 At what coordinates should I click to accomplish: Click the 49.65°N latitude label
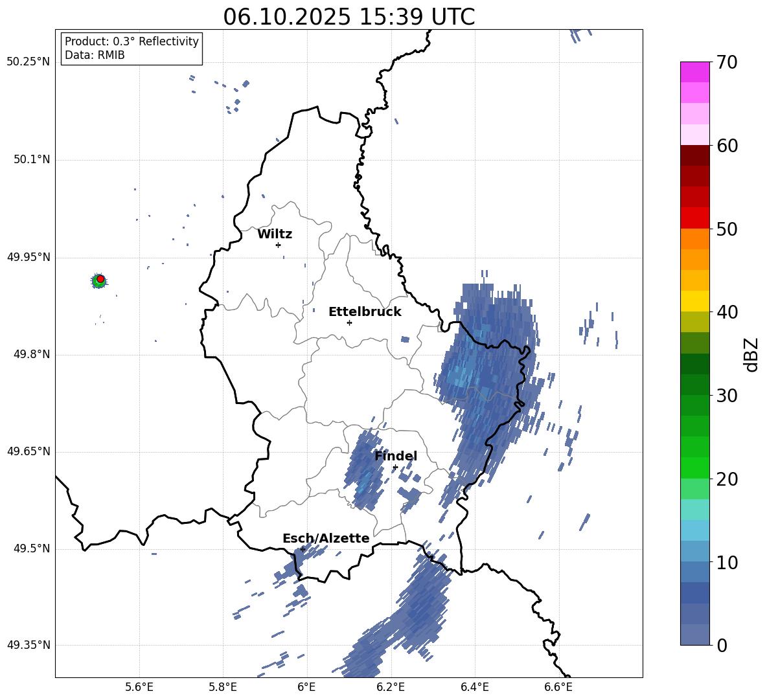click(x=29, y=451)
